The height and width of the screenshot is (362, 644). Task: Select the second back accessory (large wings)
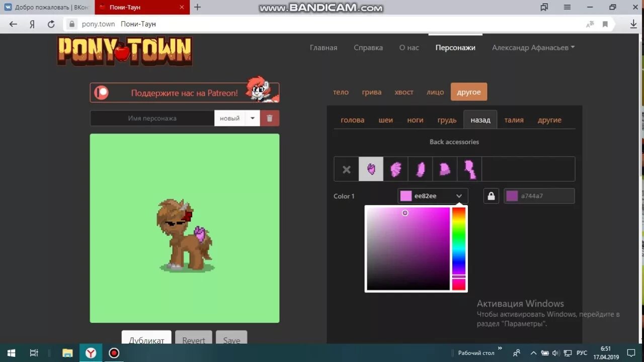tap(396, 169)
